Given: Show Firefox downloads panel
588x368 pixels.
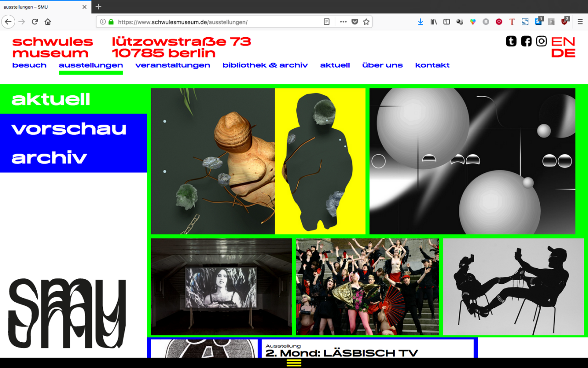Looking at the screenshot, I should click(420, 22).
